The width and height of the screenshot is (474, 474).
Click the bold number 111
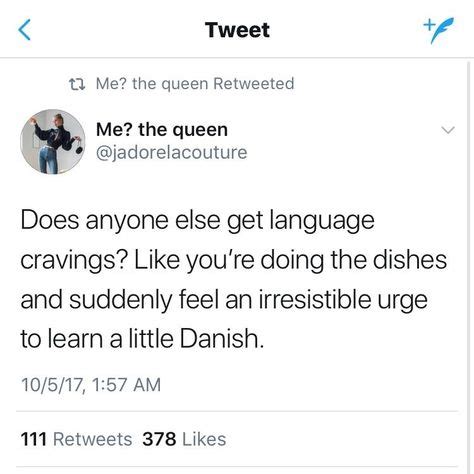pos(33,439)
